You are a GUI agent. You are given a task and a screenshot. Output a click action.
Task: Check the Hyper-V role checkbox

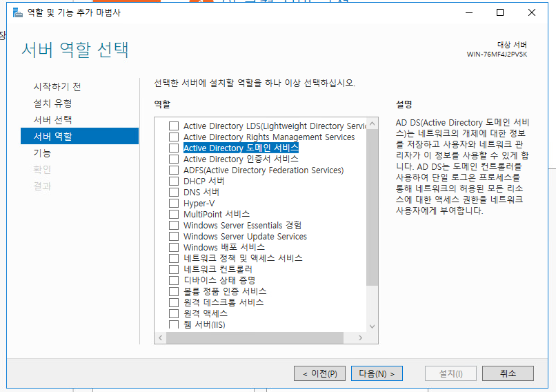[174, 204]
